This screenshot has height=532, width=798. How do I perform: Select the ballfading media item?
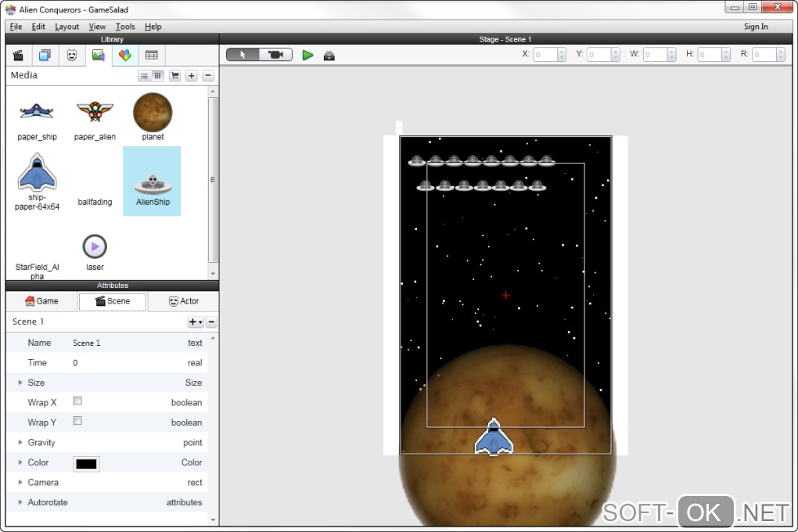[x=95, y=202]
